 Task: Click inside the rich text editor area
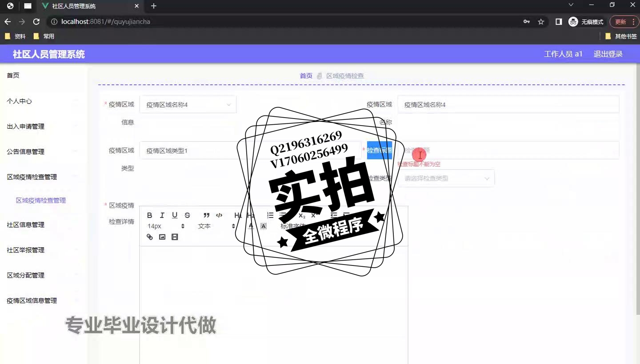274,305
